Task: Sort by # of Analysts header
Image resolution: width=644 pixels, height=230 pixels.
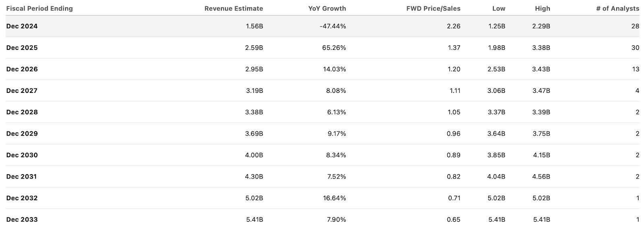Action: [617, 8]
